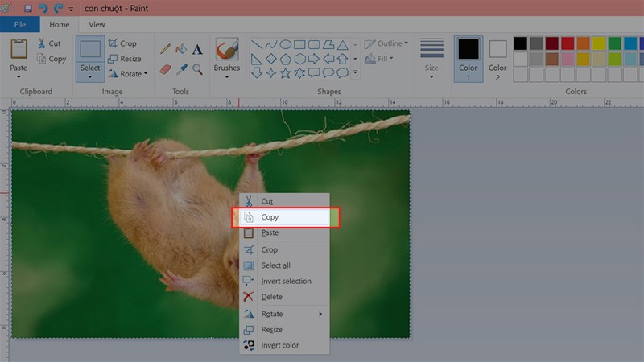
Task: Choose the five-point star shape
Action: pyautogui.click(x=286, y=73)
